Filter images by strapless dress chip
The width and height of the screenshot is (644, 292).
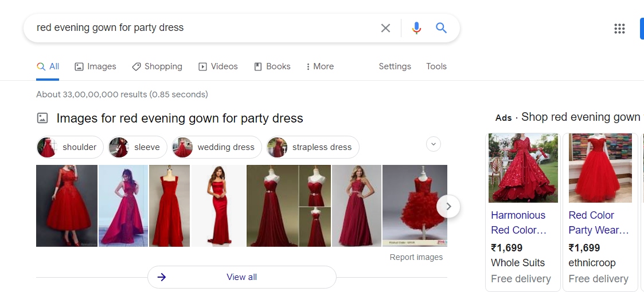coord(313,147)
